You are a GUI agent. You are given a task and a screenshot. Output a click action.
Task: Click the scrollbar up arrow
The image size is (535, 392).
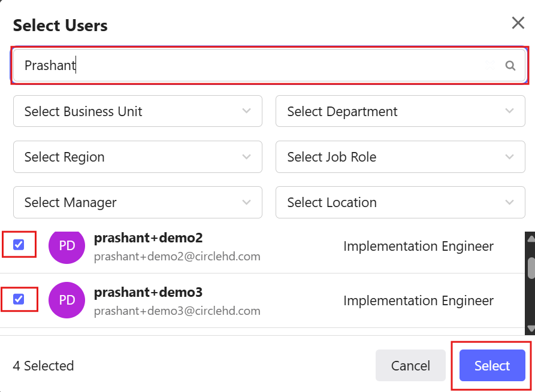[x=531, y=239]
